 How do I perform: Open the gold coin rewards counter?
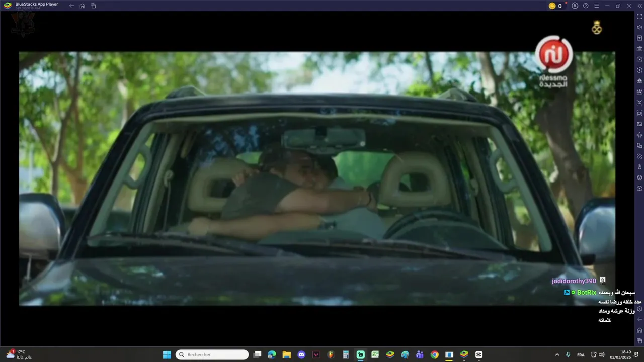tap(555, 6)
